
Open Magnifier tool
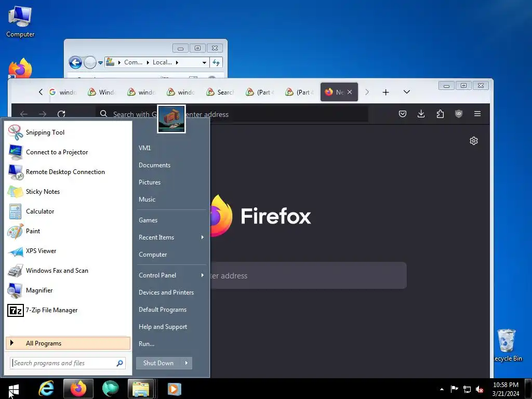tap(68, 290)
